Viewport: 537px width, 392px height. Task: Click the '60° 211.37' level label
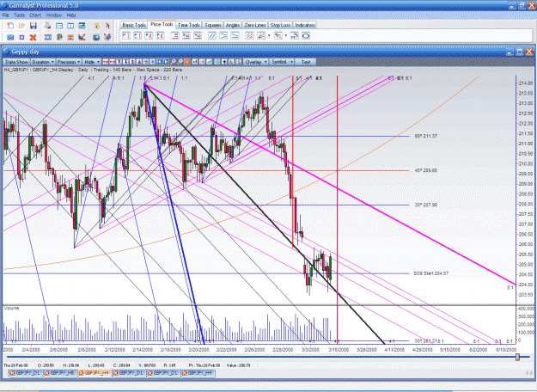[x=425, y=136]
